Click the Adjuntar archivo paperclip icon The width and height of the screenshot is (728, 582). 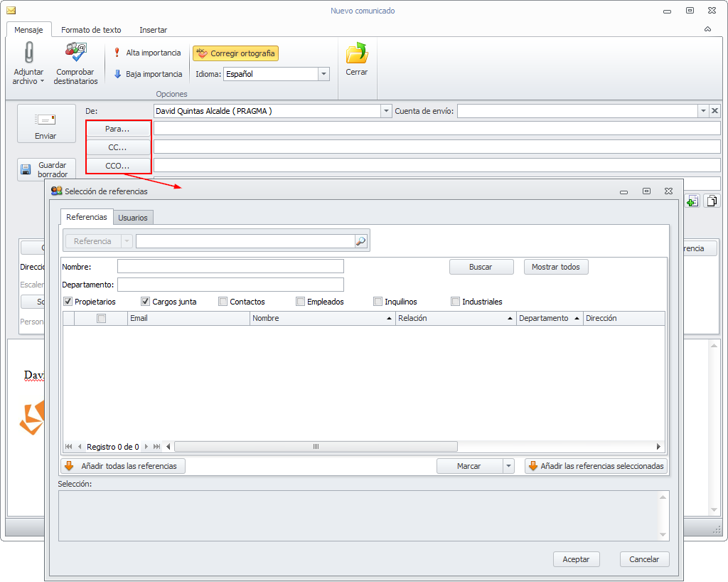click(28, 52)
